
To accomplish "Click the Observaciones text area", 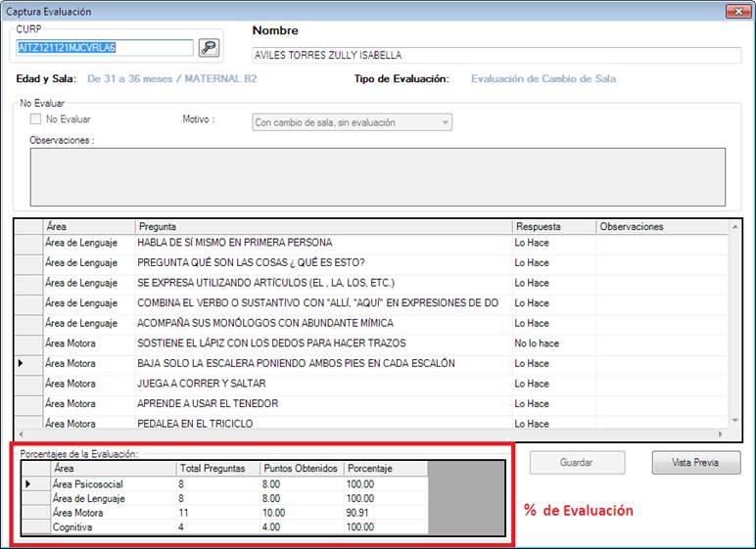I will click(x=378, y=177).
